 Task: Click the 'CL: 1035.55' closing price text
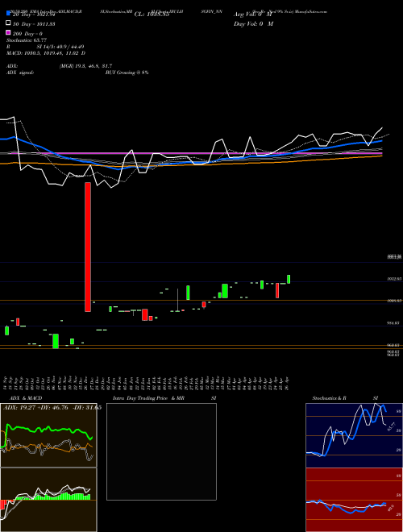click(152, 15)
